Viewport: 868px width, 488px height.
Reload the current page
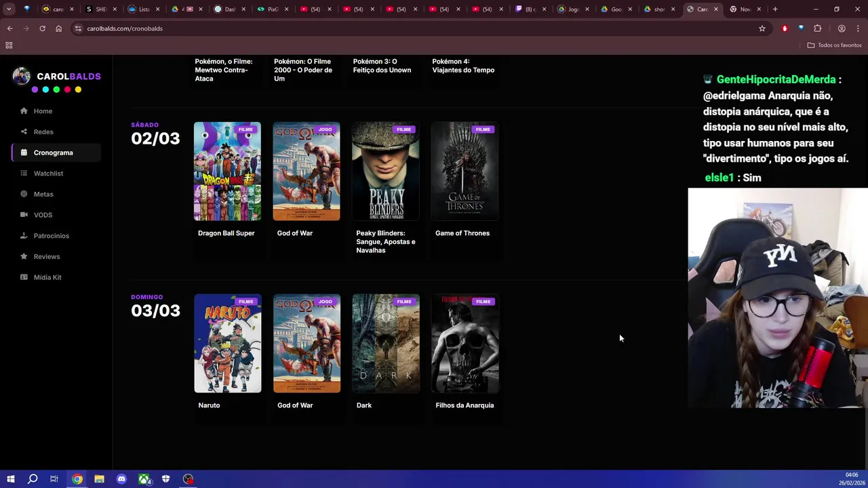click(x=42, y=28)
